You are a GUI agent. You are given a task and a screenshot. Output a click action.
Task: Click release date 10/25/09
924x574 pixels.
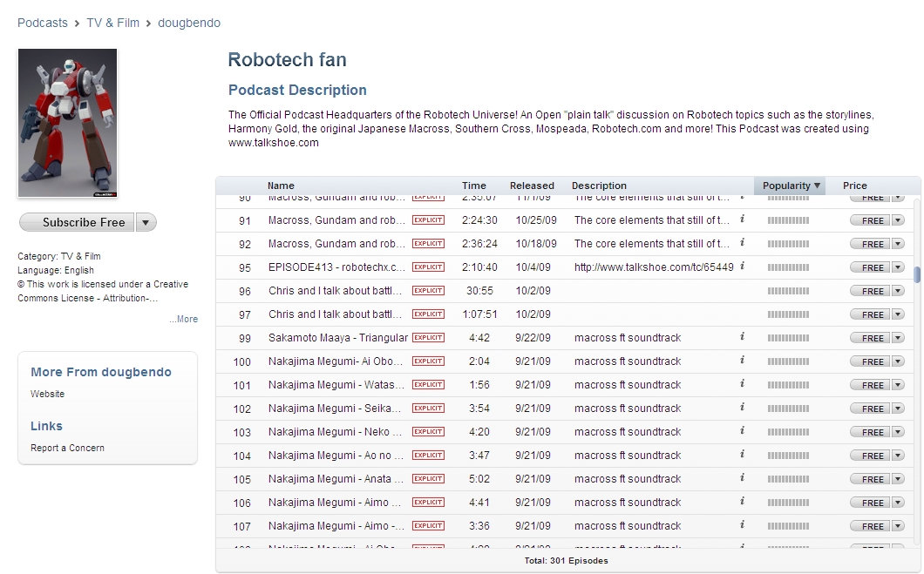click(x=536, y=220)
